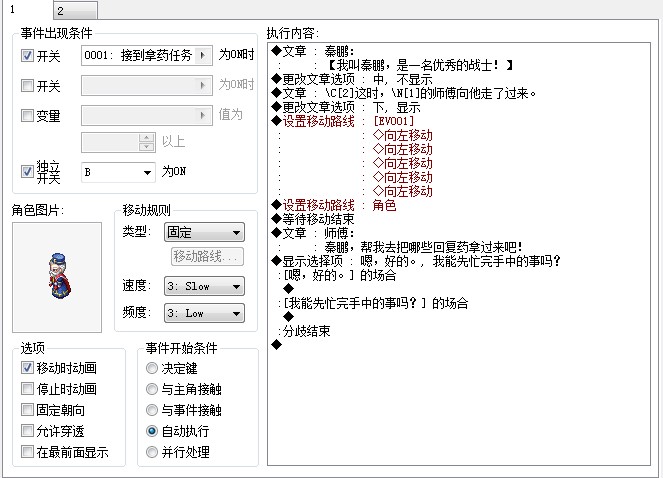This screenshot has height=478, width=663.
Task: Select command 更改文章选项：中, 不显示
Action: point(352,79)
